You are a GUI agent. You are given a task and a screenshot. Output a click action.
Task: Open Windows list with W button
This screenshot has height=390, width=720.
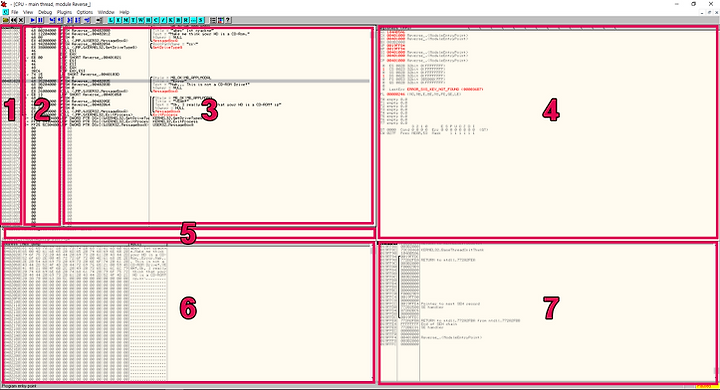pyautogui.click(x=141, y=20)
